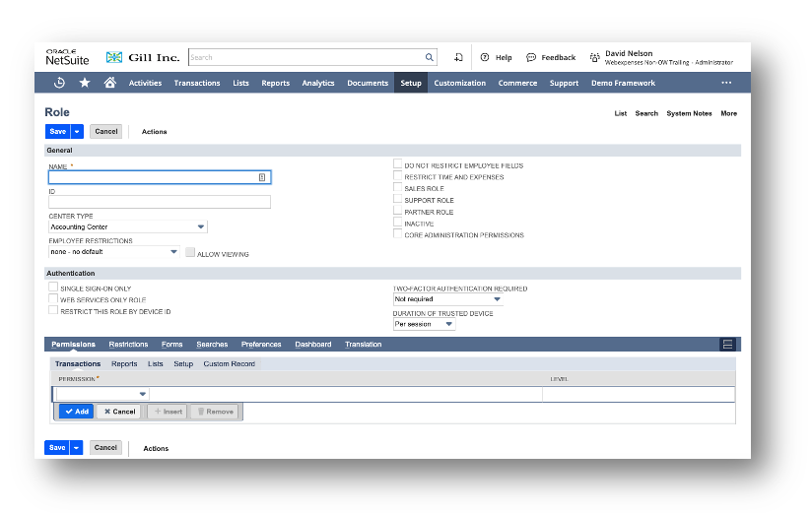
Task: Open the Recent Records clock icon
Action: point(59,83)
